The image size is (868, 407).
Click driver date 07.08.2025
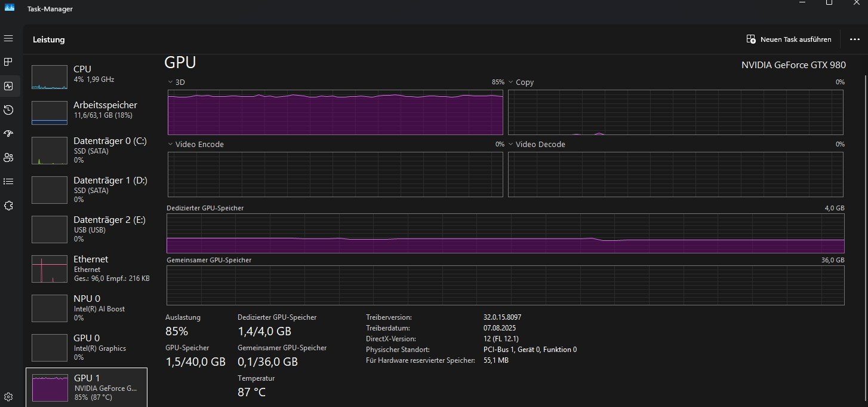click(x=501, y=328)
